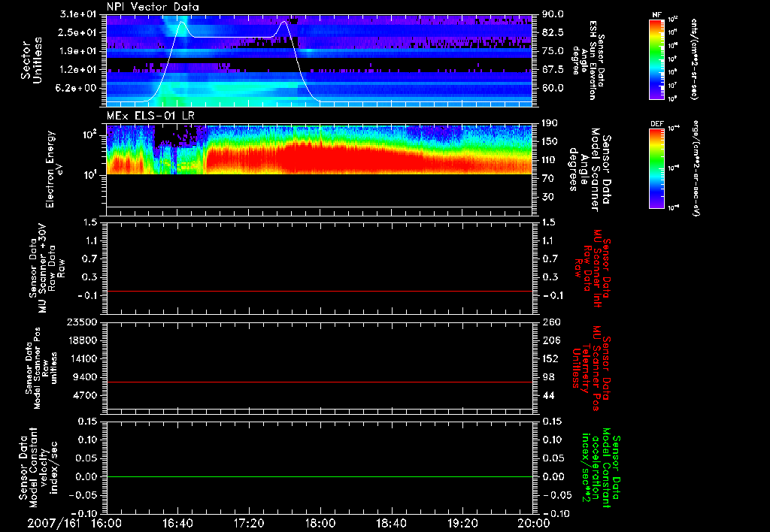Click the "20:00" time tick label
The height and width of the screenshot is (532, 770).
coord(534,523)
